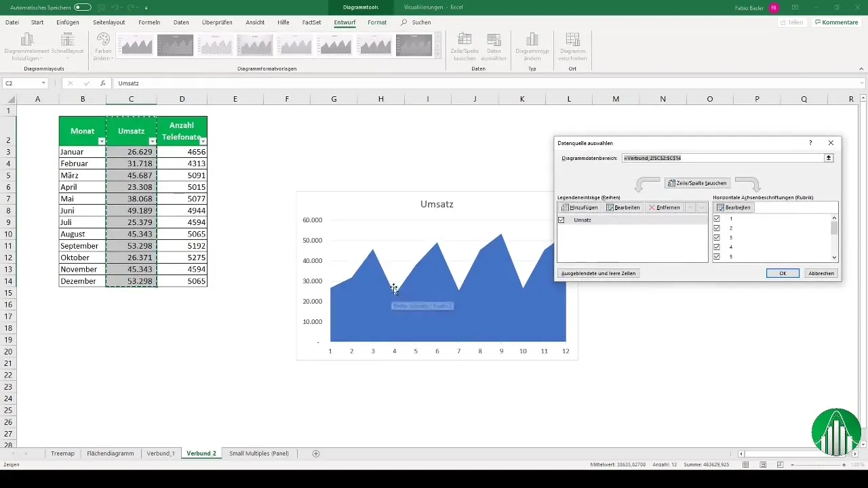Open the Datei menu
The height and width of the screenshot is (488, 868).
pos(12,22)
